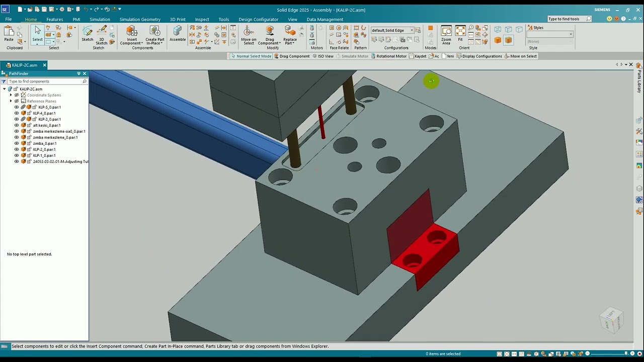Close the KALIP-2C.asm document tab
Screen dimensions: 644x362
[x=44, y=65]
